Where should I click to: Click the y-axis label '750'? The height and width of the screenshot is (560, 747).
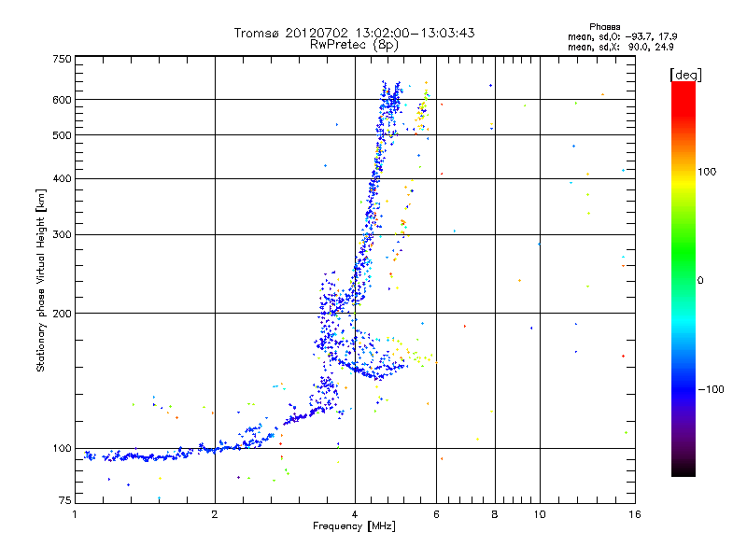(62, 59)
